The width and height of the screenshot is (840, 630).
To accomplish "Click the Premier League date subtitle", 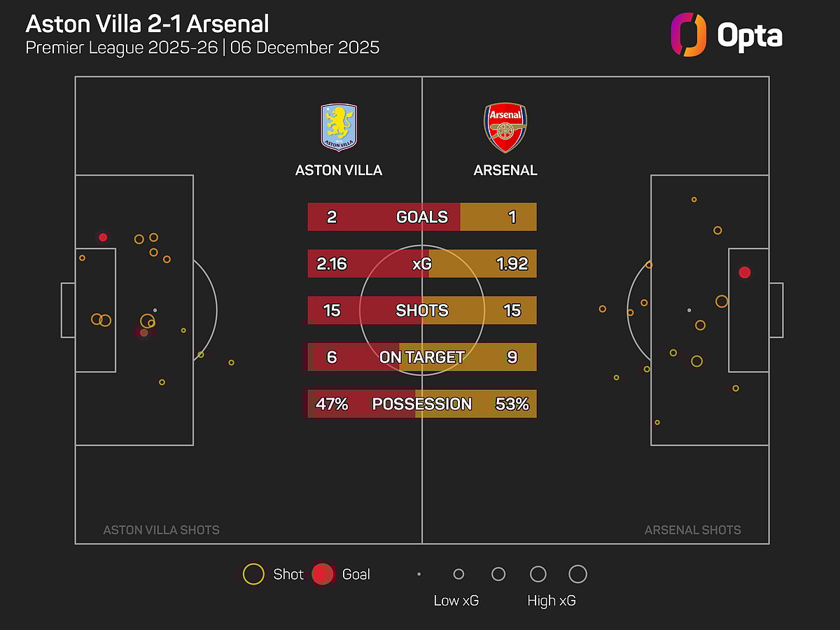I will (202, 48).
